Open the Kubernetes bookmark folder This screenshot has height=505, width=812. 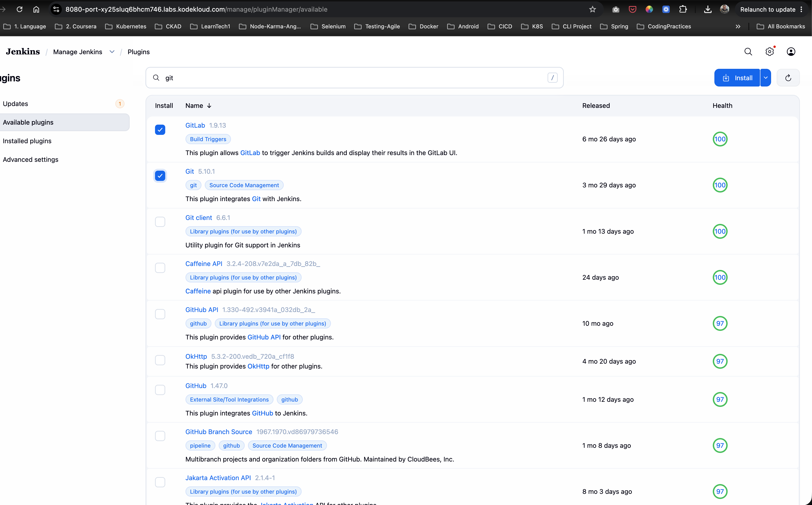pos(125,26)
